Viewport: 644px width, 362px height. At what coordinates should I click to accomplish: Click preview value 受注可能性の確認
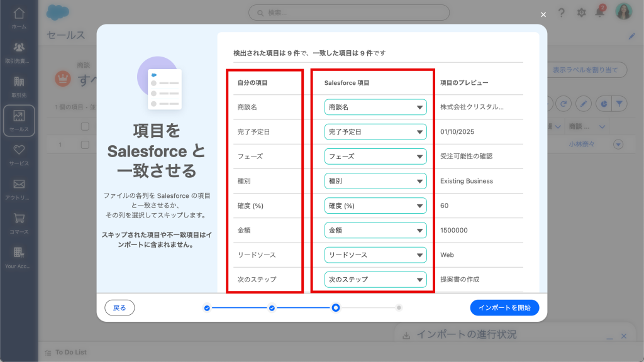[x=466, y=156]
